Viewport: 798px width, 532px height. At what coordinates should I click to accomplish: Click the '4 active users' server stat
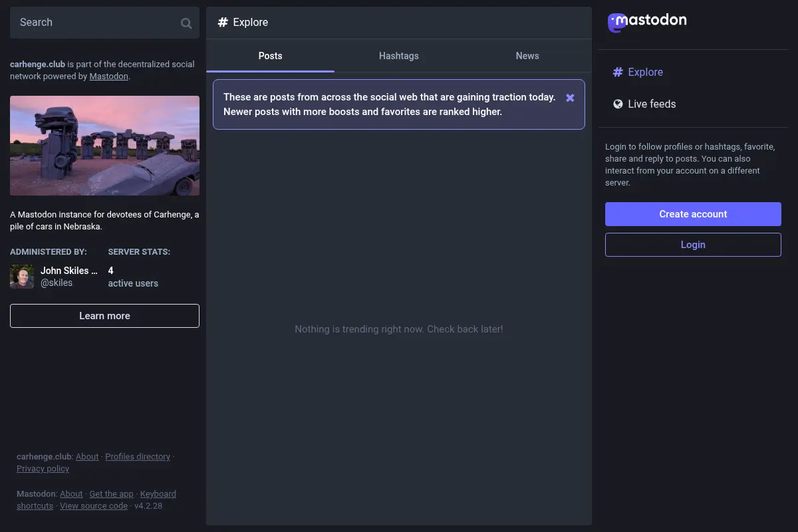133,277
